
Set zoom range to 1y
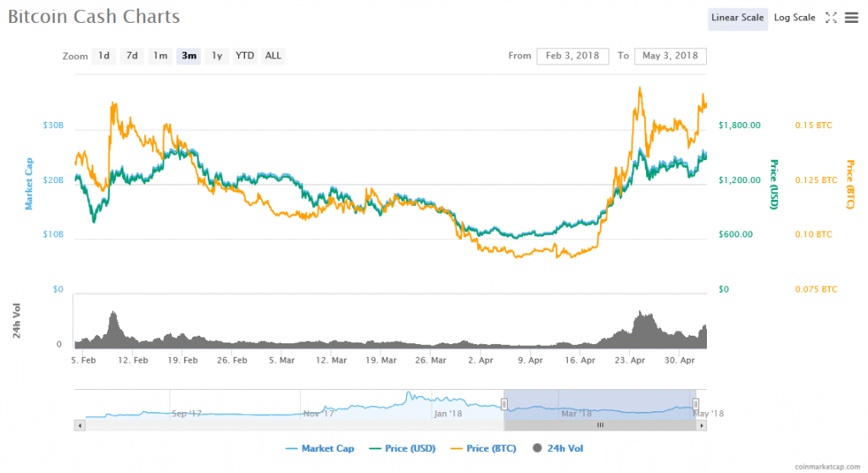(x=217, y=56)
